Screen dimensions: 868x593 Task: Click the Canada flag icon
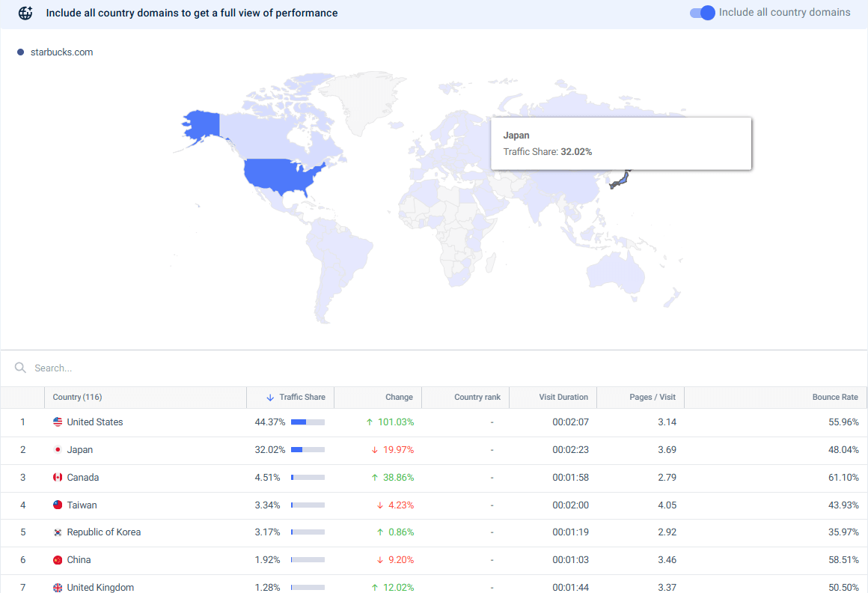click(x=58, y=478)
